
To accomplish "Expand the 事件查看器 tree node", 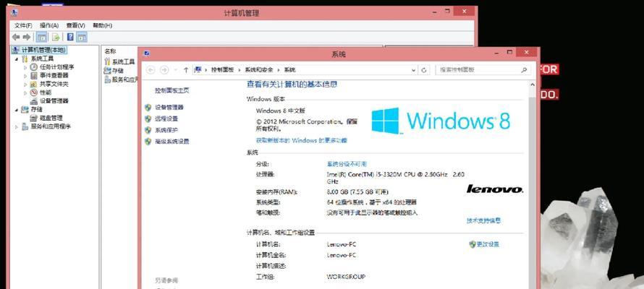I will 25,76.
